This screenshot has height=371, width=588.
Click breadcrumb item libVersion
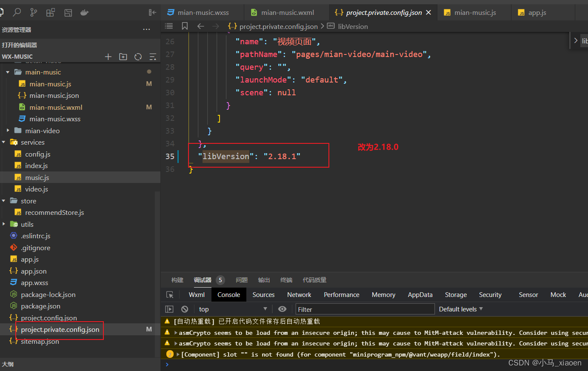coord(353,26)
